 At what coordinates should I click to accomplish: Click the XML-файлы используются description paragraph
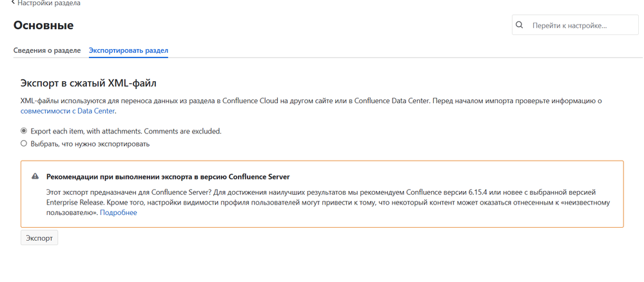(311, 106)
